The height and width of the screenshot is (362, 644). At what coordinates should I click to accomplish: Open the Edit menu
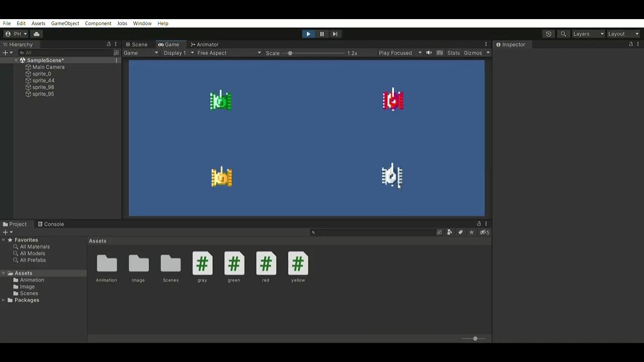coord(21,23)
